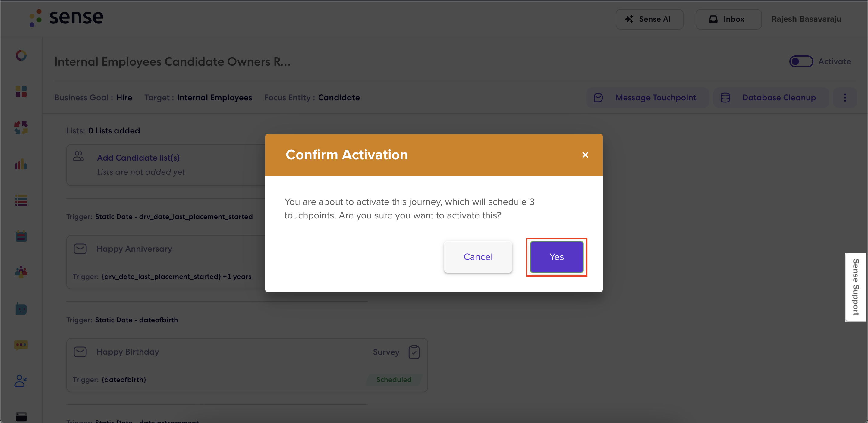Close the Confirm Activation dialog with X
This screenshot has width=868, height=423.
(x=585, y=155)
